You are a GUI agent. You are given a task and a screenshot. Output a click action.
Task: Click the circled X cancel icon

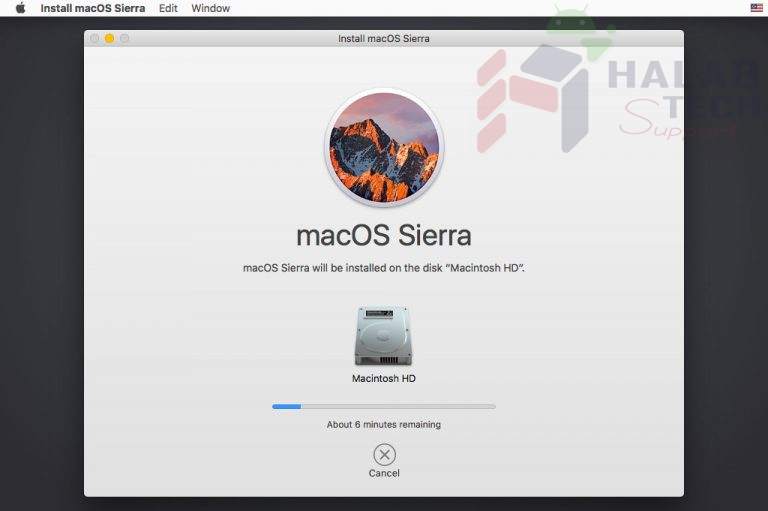[384, 455]
